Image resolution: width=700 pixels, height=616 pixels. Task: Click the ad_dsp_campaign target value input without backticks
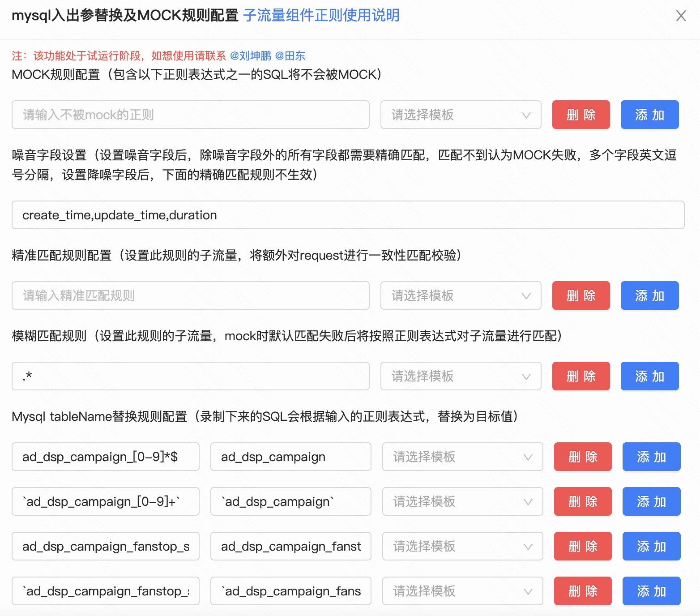[291, 457]
